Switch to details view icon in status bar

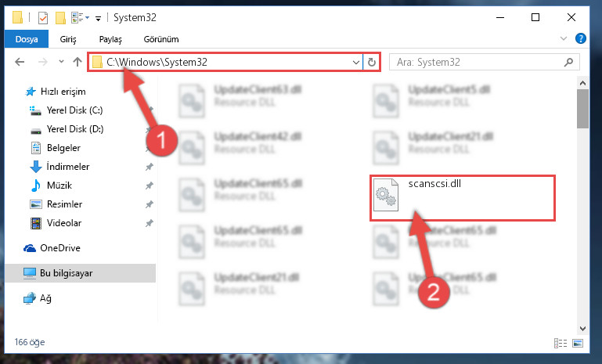point(561,343)
